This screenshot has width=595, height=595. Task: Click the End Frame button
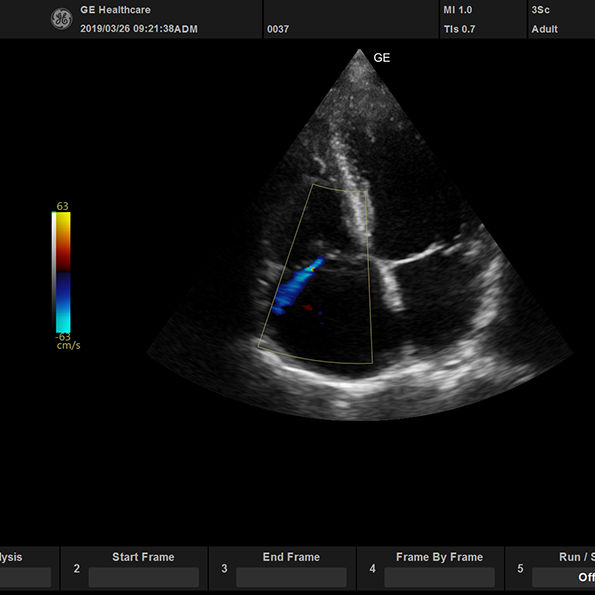tap(282, 568)
